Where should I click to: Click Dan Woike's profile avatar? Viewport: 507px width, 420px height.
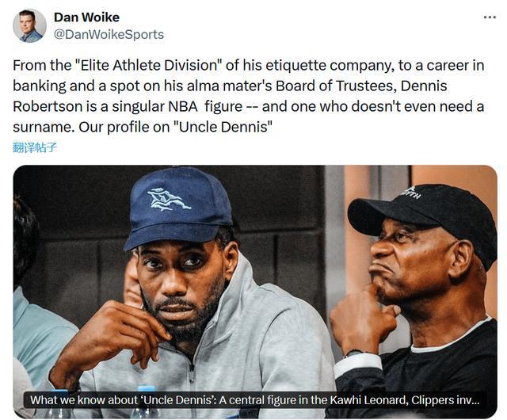(29, 26)
